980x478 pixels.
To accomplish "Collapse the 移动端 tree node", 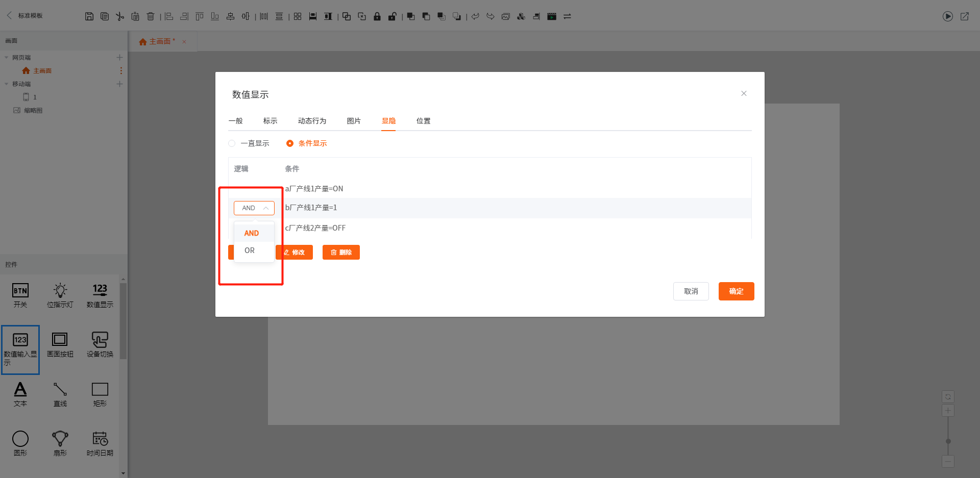I will coord(7,84).
